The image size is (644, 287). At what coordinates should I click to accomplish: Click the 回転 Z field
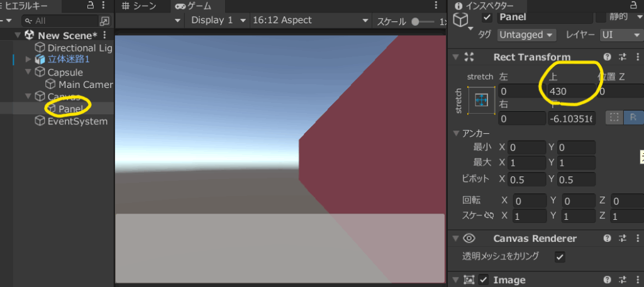click(627, 201)
